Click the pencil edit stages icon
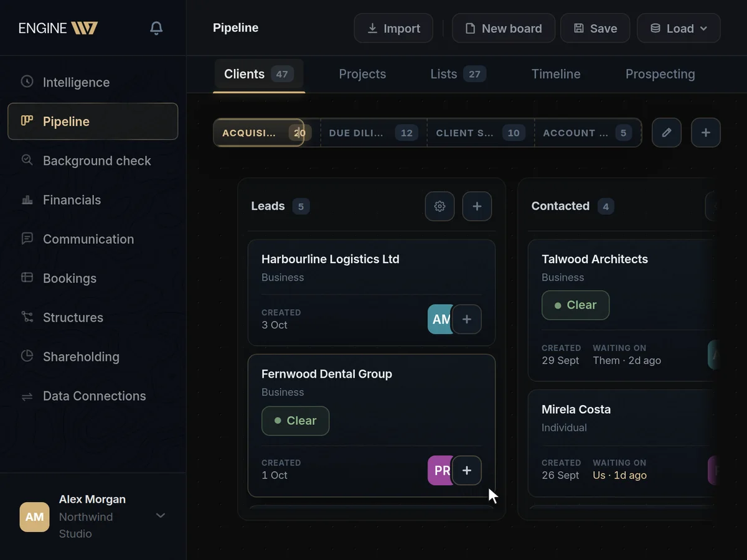The image size is (747, 560). tap(667, 133)
